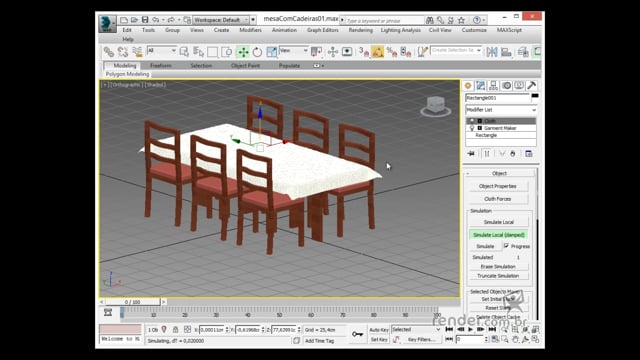
Task: Toggle the Cloth modifier lightbulb
Action: [472, 121]
